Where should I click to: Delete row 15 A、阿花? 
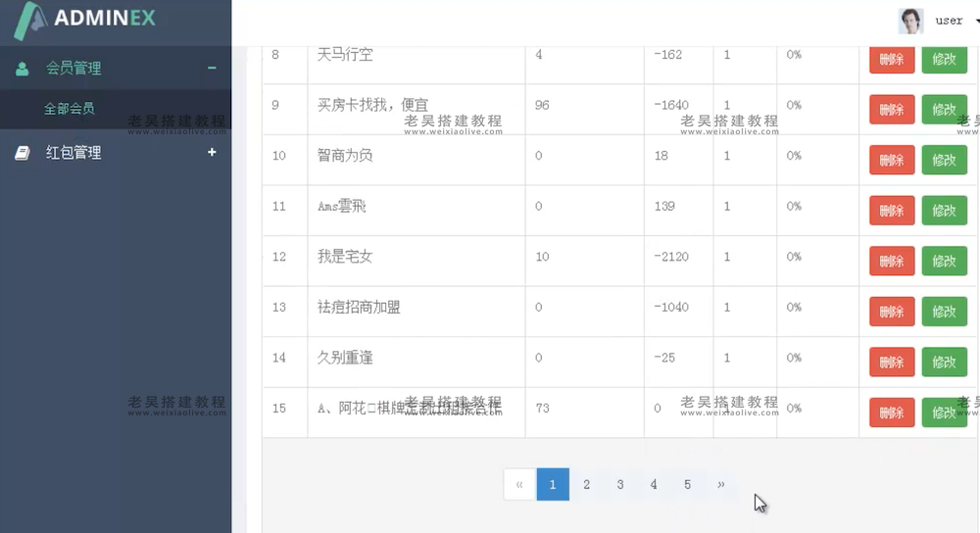click(x=892, y=412)
